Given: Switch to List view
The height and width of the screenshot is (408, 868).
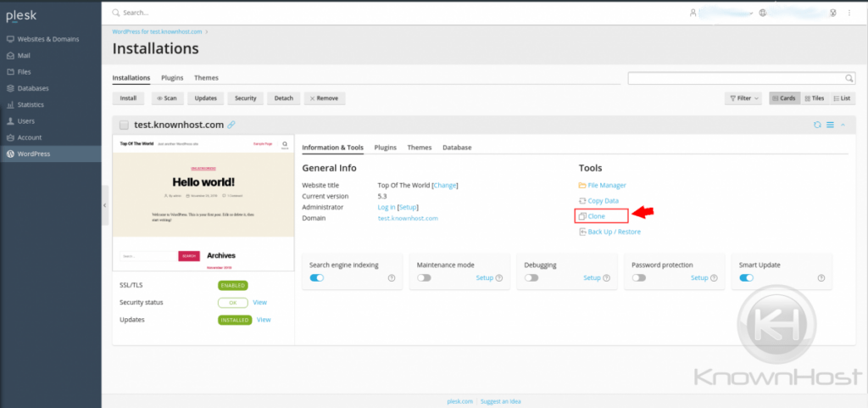Looking at the screenshot, I should tap(842, 98).
